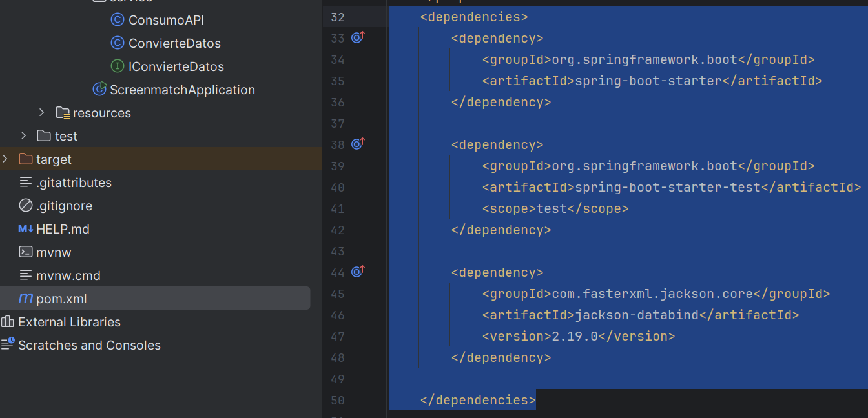
Task: Click line number 43 in the gutter
Action: 338,251
